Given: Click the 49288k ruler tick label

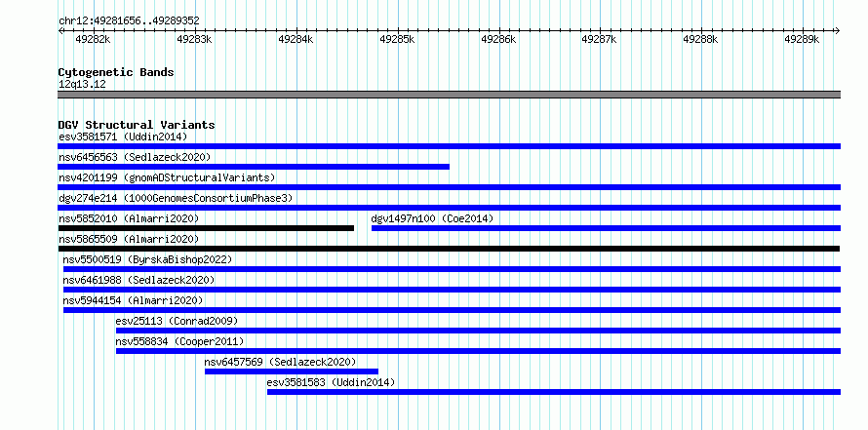Looking at the screenshot, I should coord(701,39).
